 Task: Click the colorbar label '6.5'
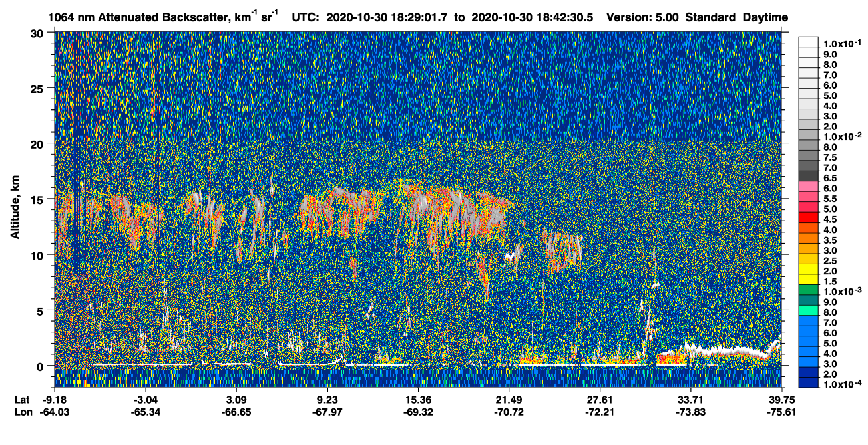(830, 178)
